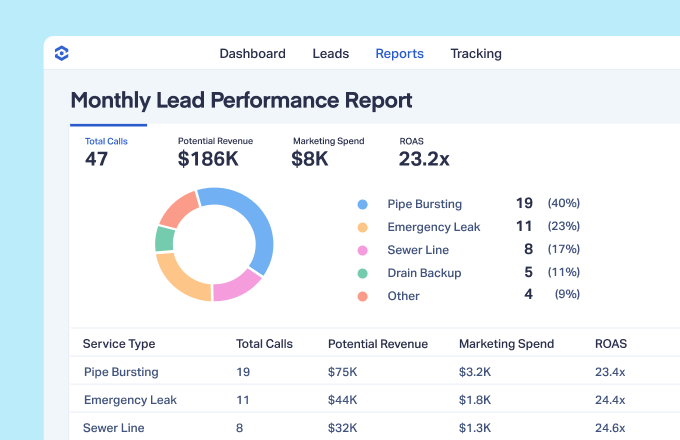Click the blue hexagon app logo

tap(62, 53)
